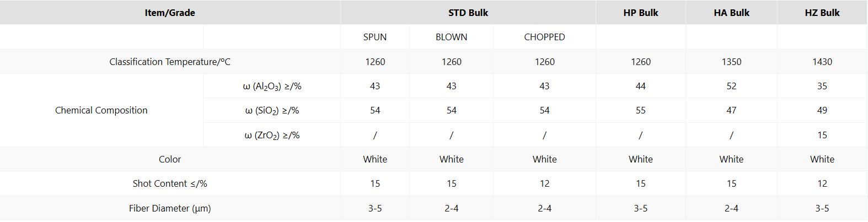Select the SiO2 content row label
The width and height of the screenshot is (868, 222).
click(x=272, y=110)
